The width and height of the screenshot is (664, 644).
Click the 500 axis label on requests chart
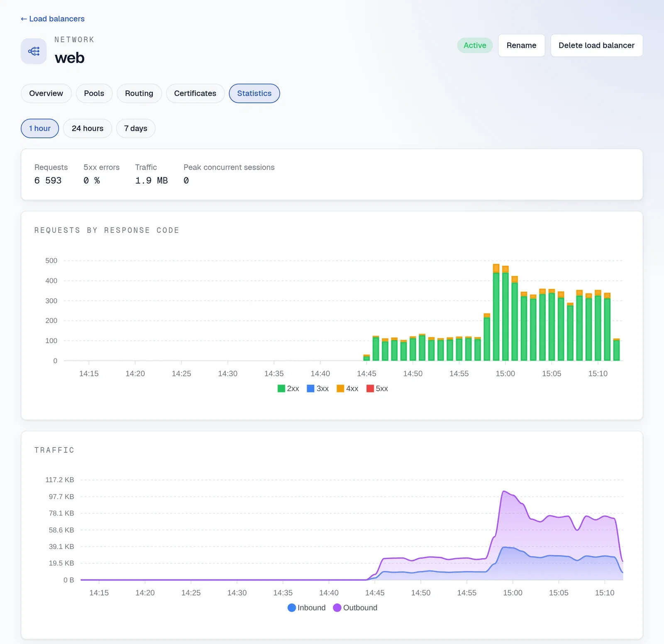(51, 261)
